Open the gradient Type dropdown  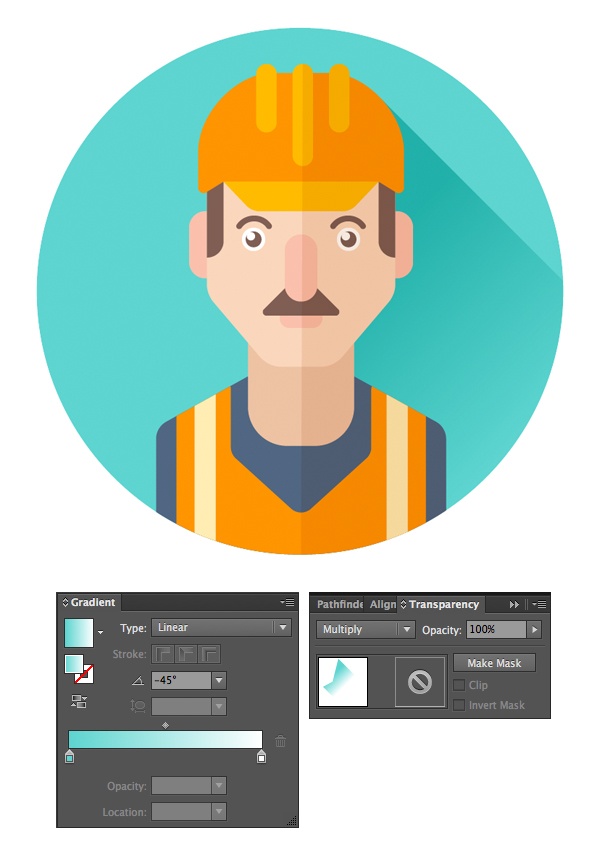221,628
